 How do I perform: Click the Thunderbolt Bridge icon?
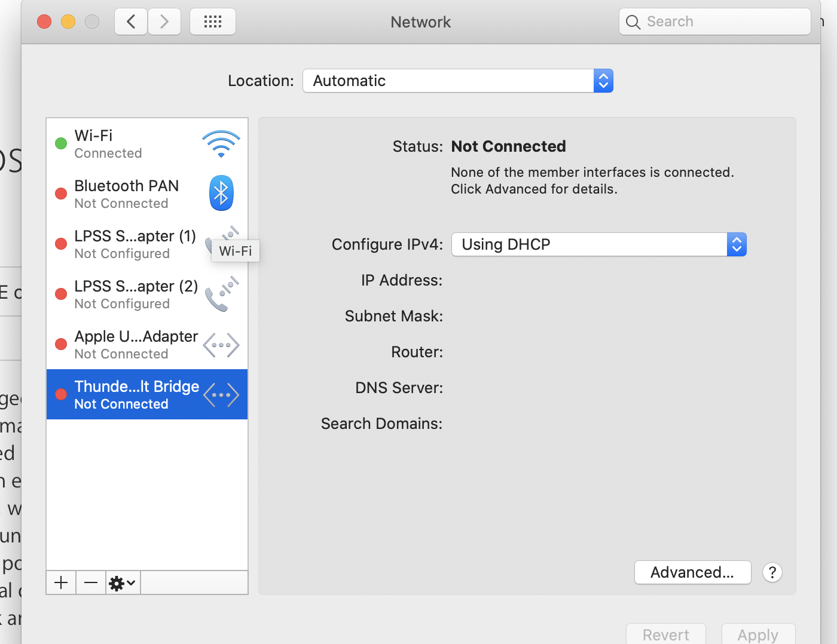point(221,394)
